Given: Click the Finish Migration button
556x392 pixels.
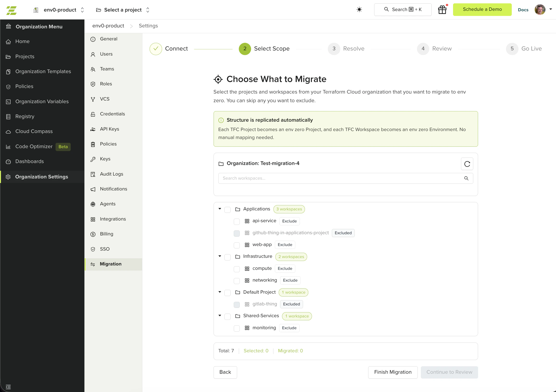Looking at the screenshot, I should click(x=392, y=372).
